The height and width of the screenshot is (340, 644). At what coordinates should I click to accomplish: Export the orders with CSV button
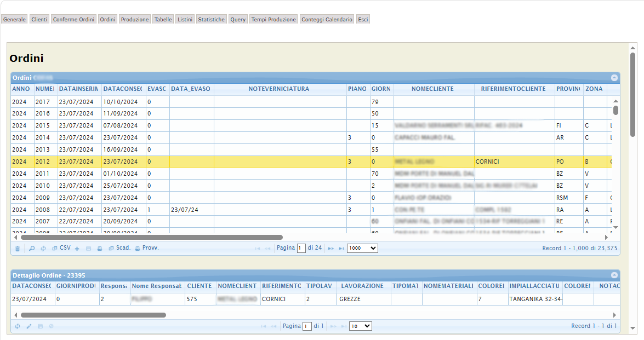[61, 248]
